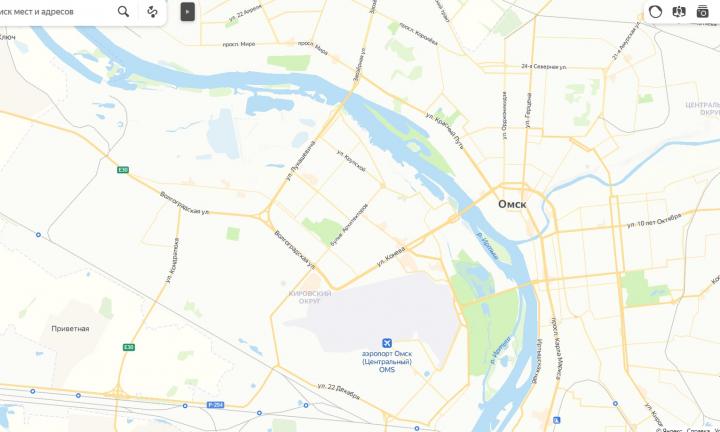Click the ул. 10 лет Октября label

pos(654,221)
